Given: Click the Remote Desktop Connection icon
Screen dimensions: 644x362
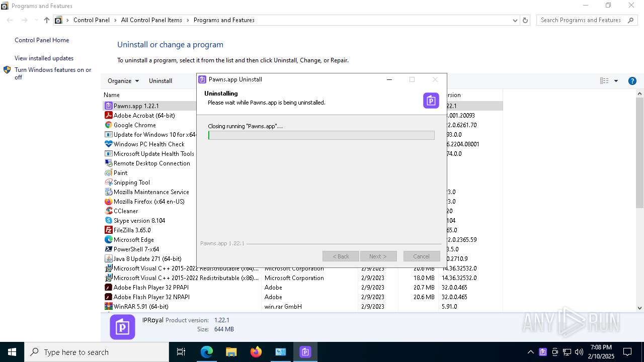Looking at the screenshot, I should 108,163.
